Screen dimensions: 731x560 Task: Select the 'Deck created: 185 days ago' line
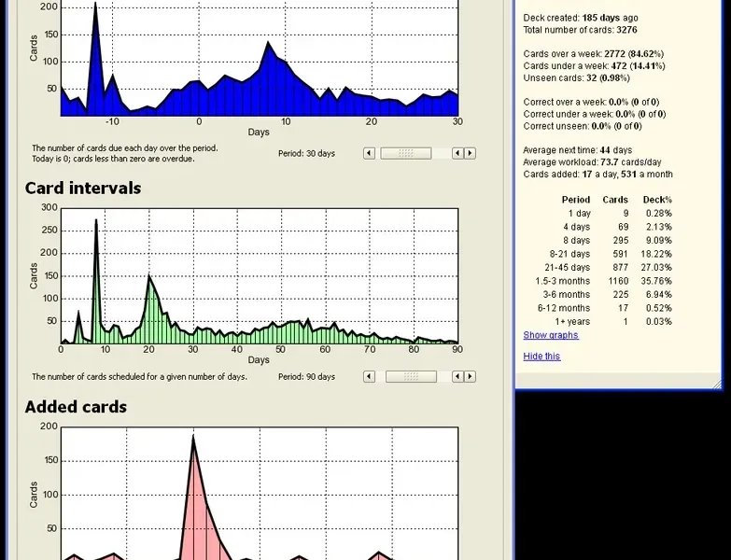pos(581,18)
